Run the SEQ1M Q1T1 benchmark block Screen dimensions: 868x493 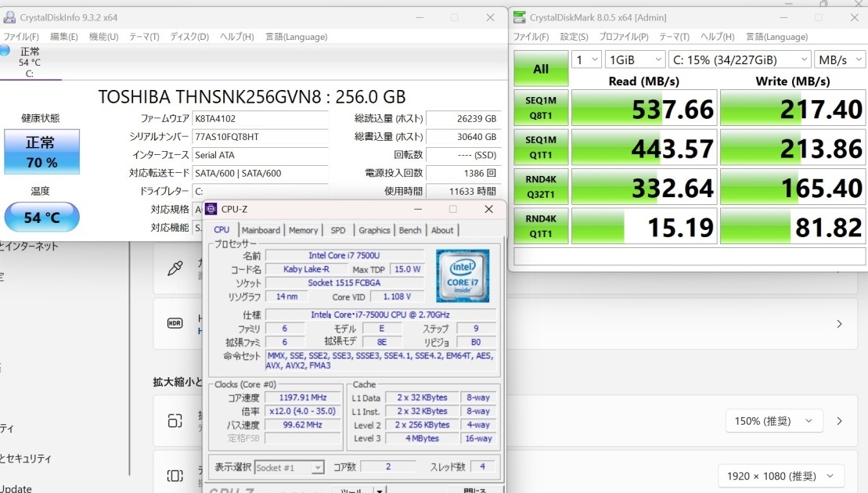tap(541, 147)
